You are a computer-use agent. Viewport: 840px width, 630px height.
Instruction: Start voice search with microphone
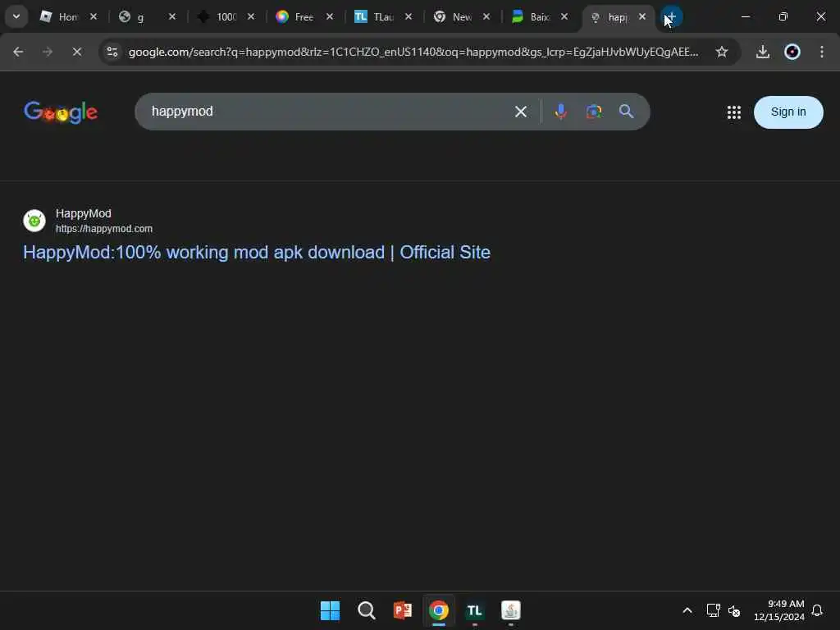561,112
